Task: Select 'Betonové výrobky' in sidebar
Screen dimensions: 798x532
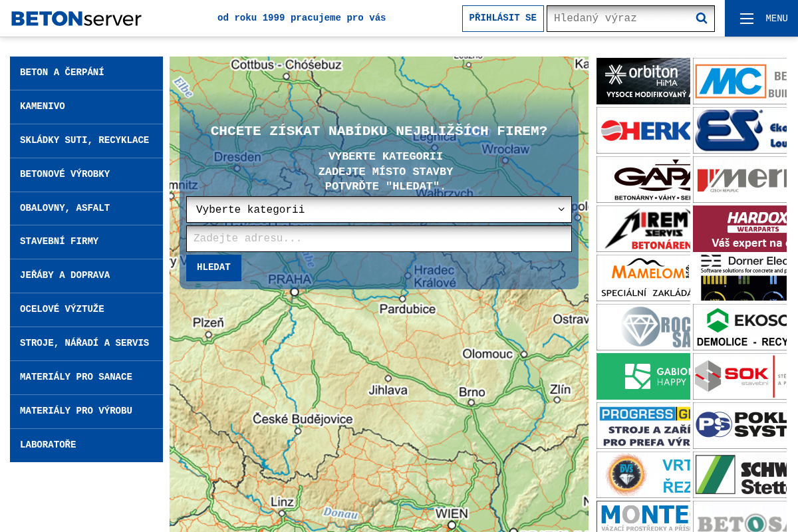Action: (86, 175)
